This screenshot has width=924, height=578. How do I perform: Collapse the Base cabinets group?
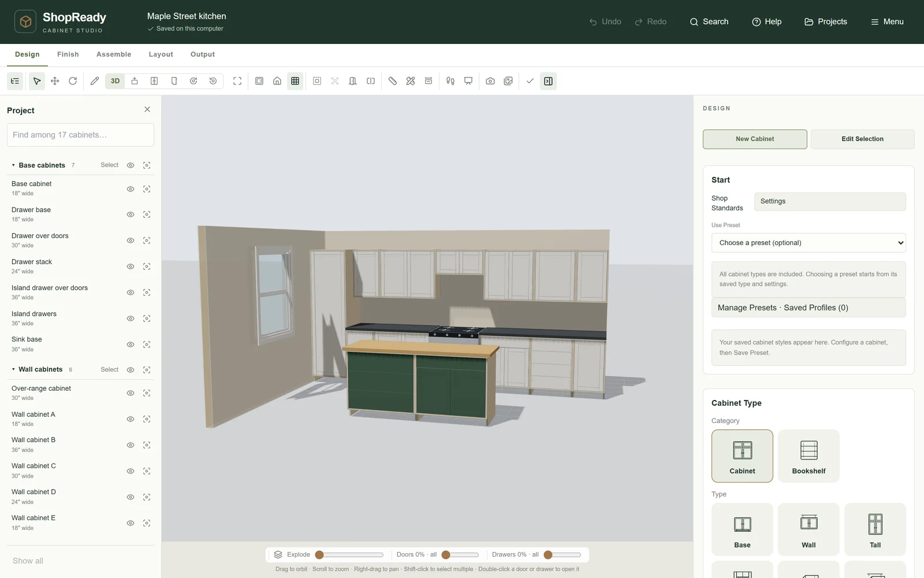pyautogui.click(x=13, y=165)
